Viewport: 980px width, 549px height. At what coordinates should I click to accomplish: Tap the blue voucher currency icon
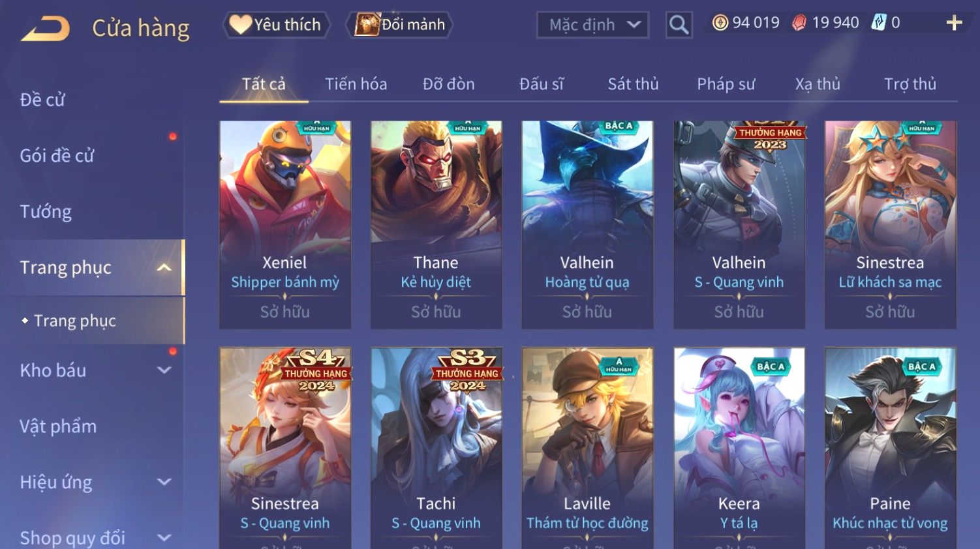[x=879, y=23]
